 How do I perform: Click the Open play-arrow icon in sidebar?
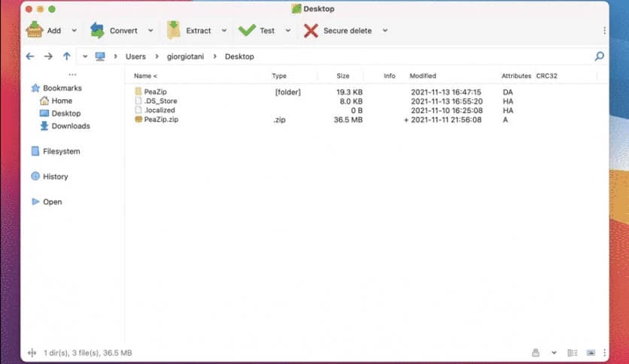click(x=35, y=202)
